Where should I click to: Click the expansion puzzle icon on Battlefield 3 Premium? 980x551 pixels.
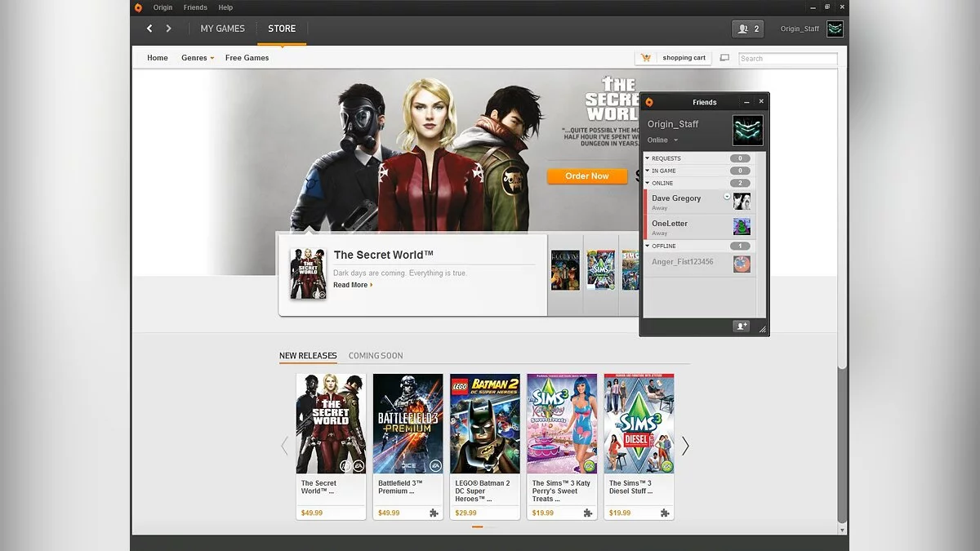tap(434, 513)
